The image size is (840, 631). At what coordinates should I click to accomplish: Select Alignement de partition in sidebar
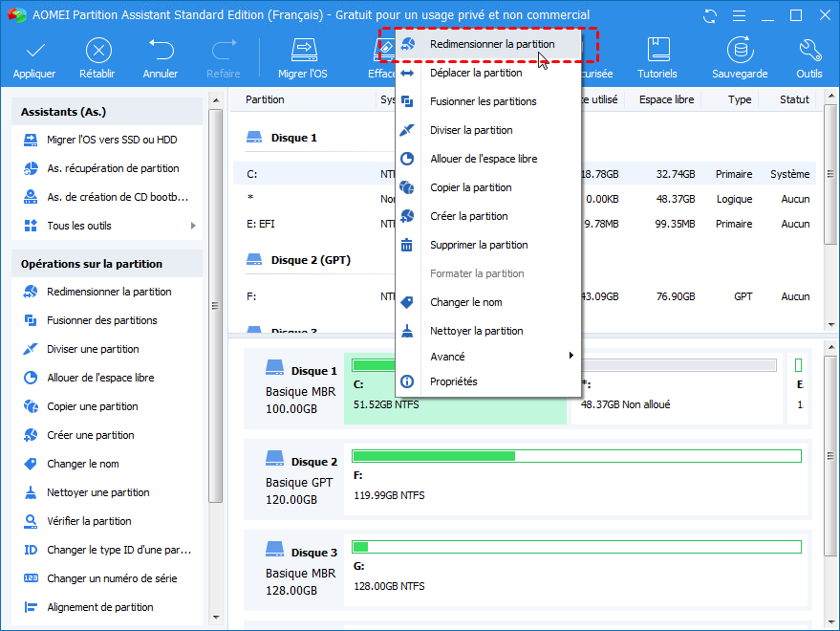click(x=107, y=607)
